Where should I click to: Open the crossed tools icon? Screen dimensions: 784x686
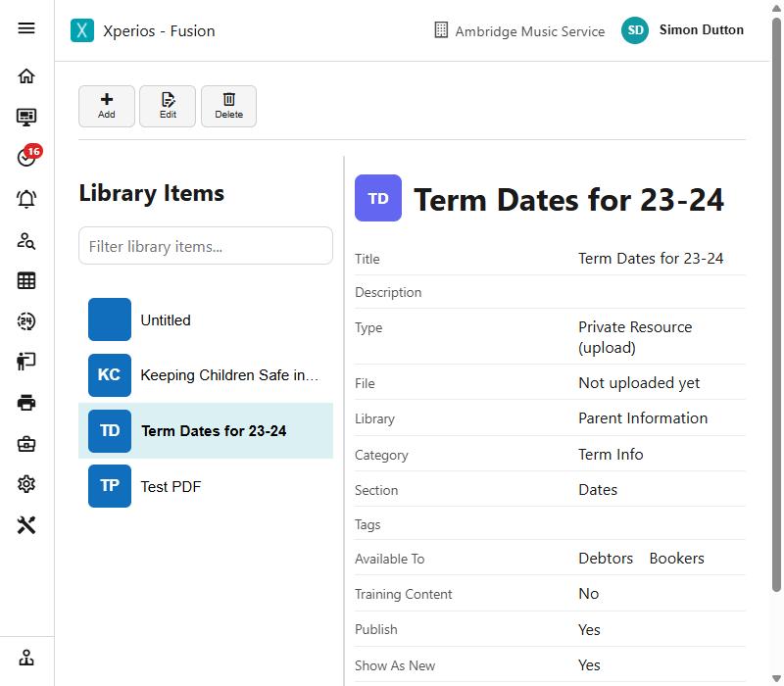click(26, 525)
